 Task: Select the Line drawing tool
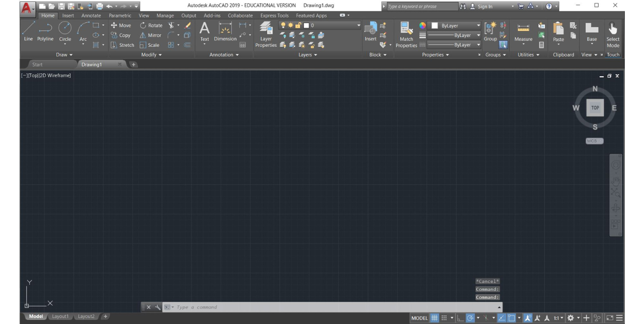coord(29,32)
